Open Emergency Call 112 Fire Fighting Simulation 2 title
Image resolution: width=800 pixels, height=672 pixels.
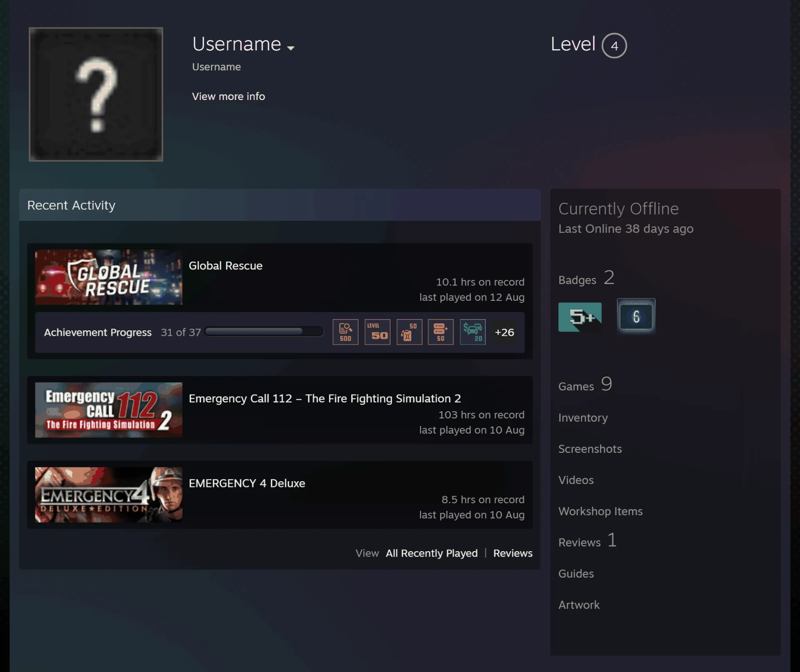coord(325,399)
